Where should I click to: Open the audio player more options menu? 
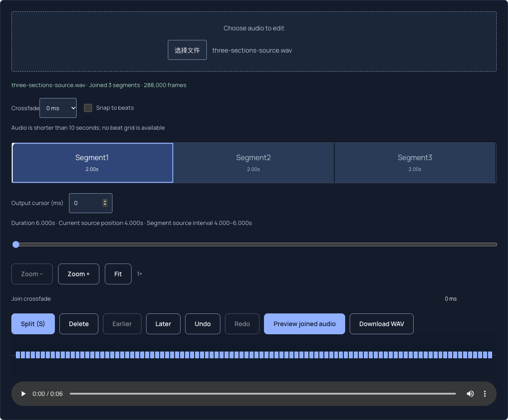click(x=485, y=394)
